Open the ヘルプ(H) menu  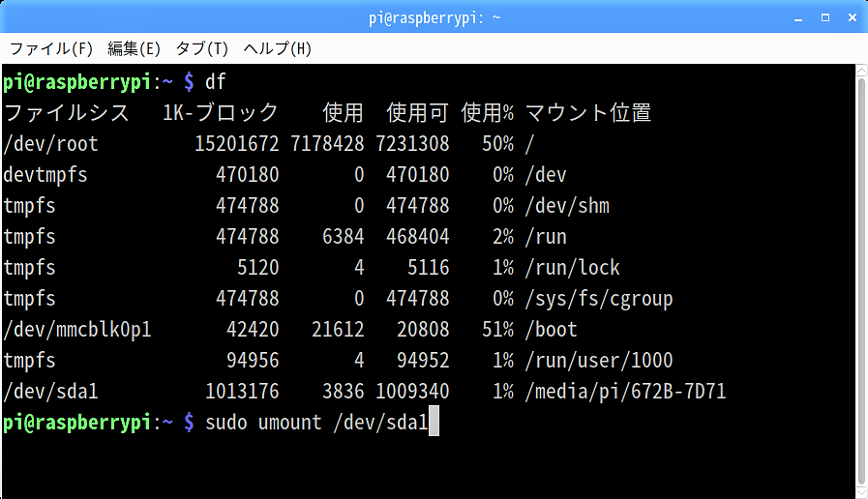(x=278, y=48)
